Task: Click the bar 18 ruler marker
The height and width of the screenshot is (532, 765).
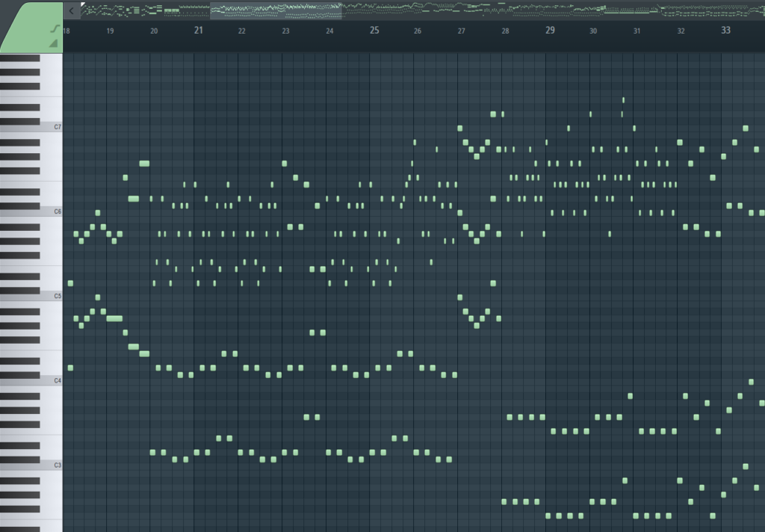Action: point(66,31)
